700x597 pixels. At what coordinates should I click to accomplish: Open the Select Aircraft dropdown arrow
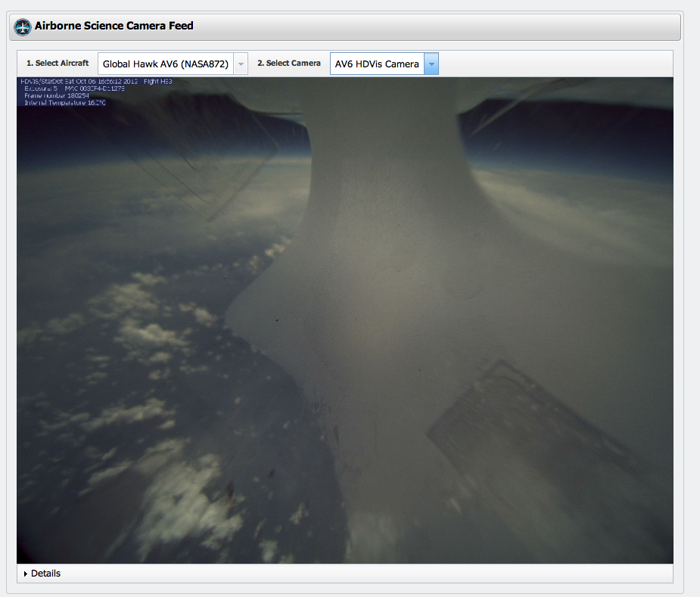coord(241,64)
